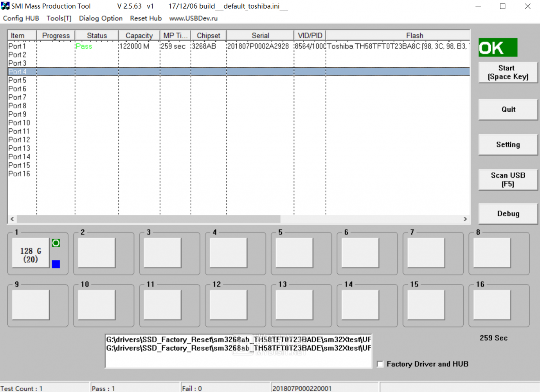
Task: Select the empty slot 10 box
Action: [x=97, y=305]
